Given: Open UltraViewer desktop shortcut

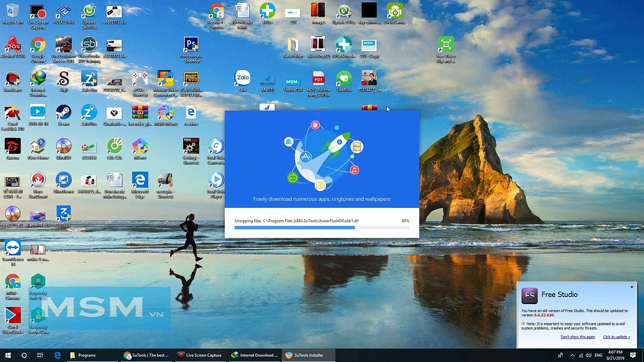Looking at the screenshot, I should tap(63, 183).
